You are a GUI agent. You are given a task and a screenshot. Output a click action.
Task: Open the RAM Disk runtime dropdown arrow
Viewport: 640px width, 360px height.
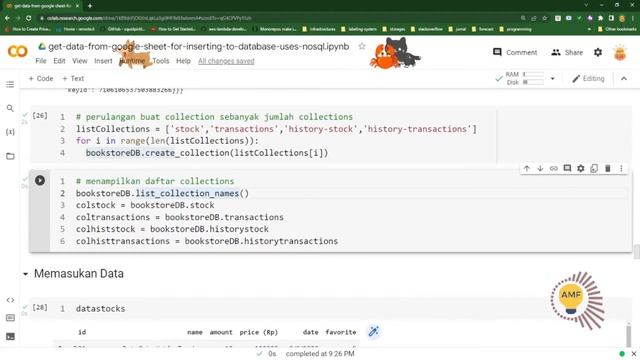click(x=553, y=78)
